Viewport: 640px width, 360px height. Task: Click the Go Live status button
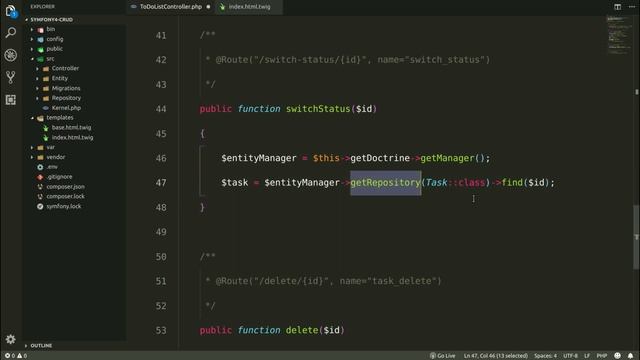pyautogui.click(x=442, y=356)
